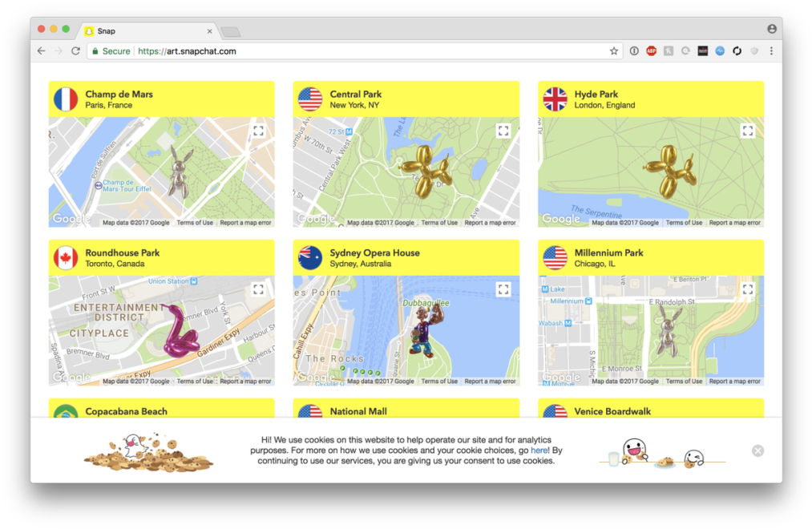812x529 pixels.
Task: Bookmark this page with the star icon
Action: [x=614, y=50]
